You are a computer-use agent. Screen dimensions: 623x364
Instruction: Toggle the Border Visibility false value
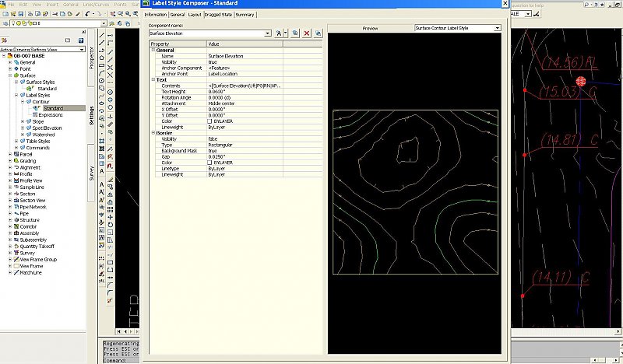click(x=213, y=138)
